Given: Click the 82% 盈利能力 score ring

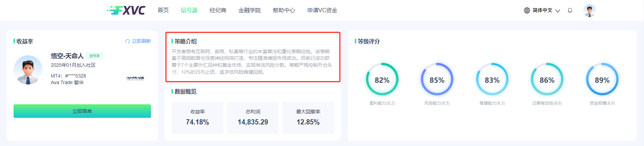Looking at the screenshot, I should pyautogui.click(x=382, y=79).
